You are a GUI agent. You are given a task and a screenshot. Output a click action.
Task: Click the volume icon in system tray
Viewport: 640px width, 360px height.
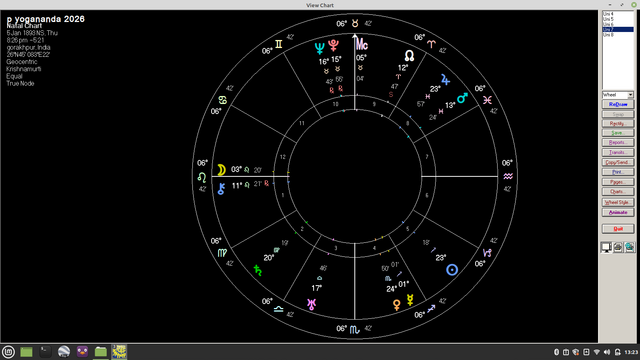(x=607, y=352)
